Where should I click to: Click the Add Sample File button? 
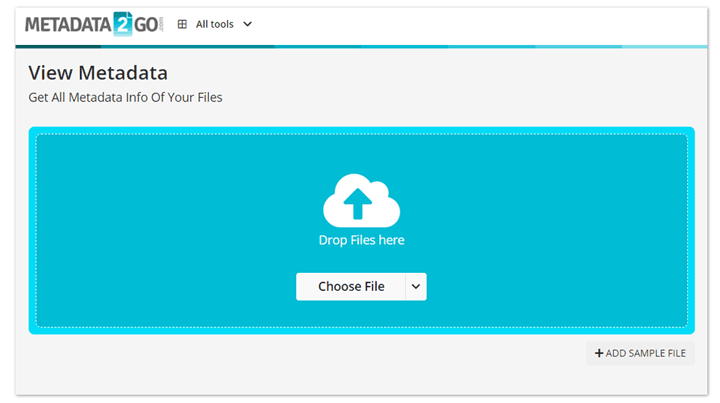click(640, 353)
